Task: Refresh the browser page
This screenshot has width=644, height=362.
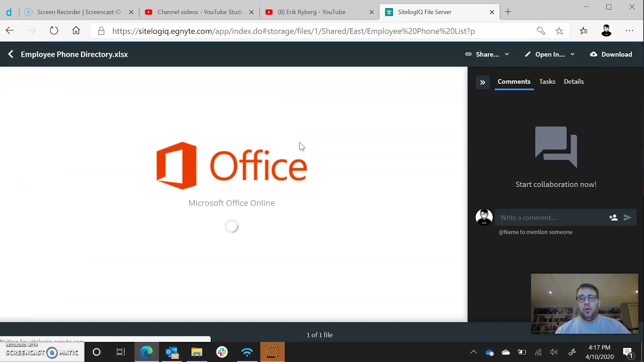Action: click(54, 31)
